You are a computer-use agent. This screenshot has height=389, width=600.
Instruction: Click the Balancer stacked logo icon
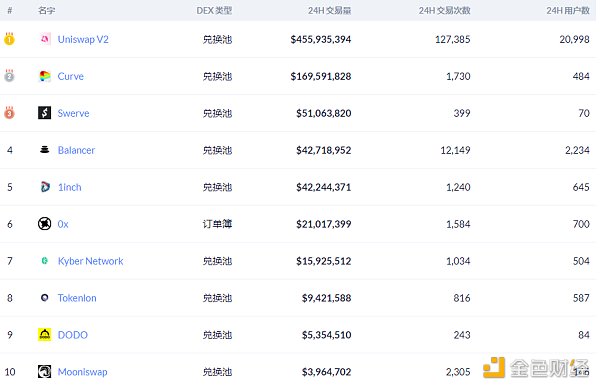pos(45,150)
